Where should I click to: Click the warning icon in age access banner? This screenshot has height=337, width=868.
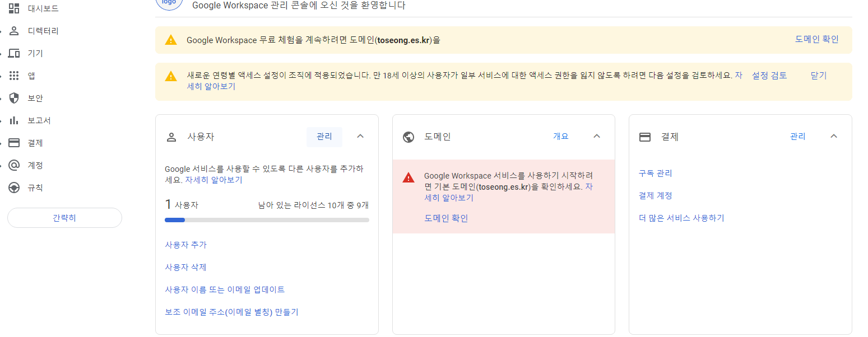(x=170, y=76)
